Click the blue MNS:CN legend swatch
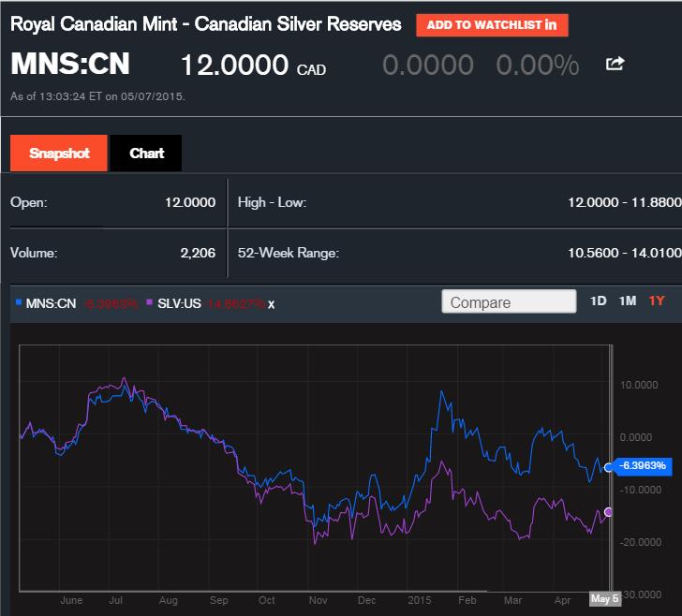 coord(19,301)
